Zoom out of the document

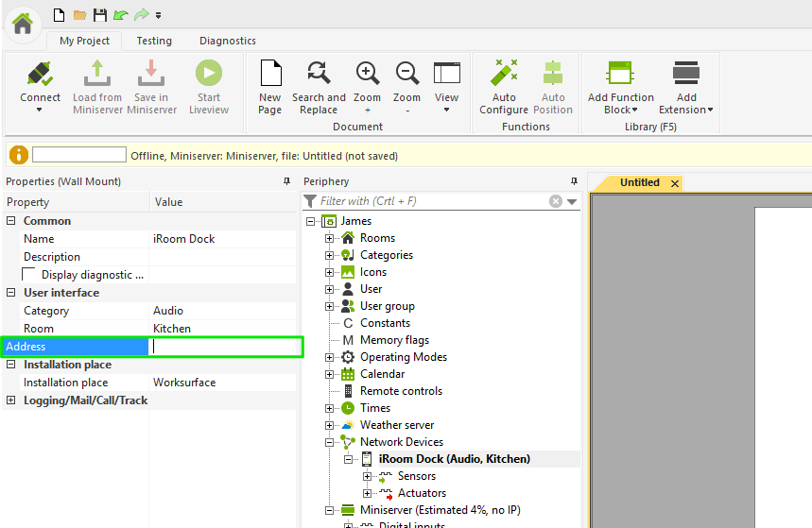pyautogui.click(x=406, y=87)
